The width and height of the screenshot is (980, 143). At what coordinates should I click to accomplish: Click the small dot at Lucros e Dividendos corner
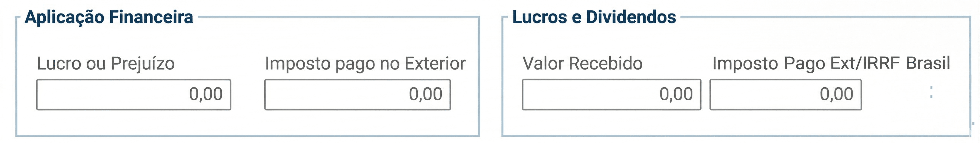pyautogui.click(x=973, y=124)
